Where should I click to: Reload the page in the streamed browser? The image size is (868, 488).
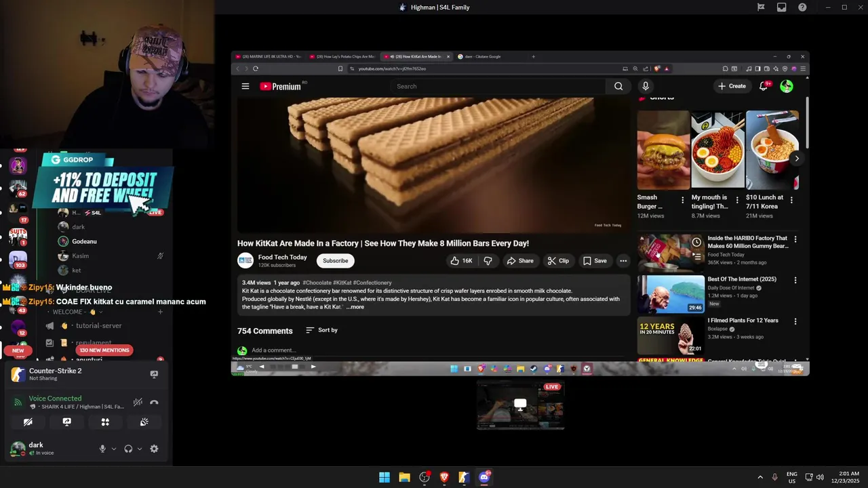[256, 68]
